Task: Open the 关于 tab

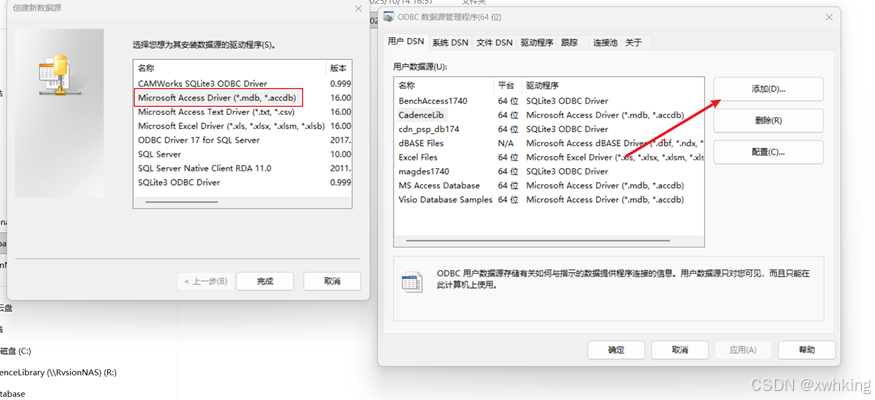Action: (633, 42)
